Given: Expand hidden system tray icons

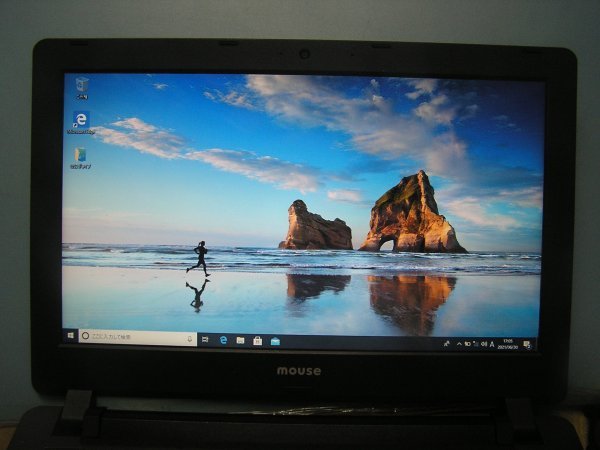Looking at the screenshot, I should click(x=459, y=344).
